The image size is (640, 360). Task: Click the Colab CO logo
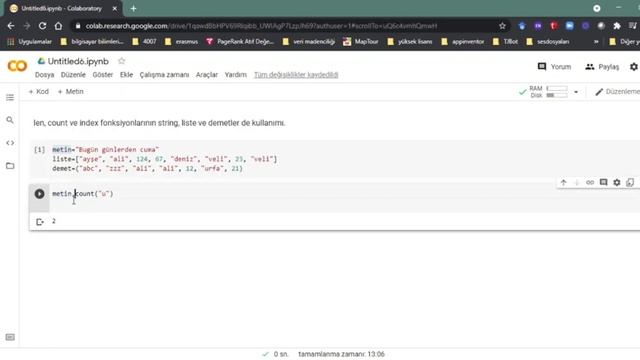click(x=17, y=66)
